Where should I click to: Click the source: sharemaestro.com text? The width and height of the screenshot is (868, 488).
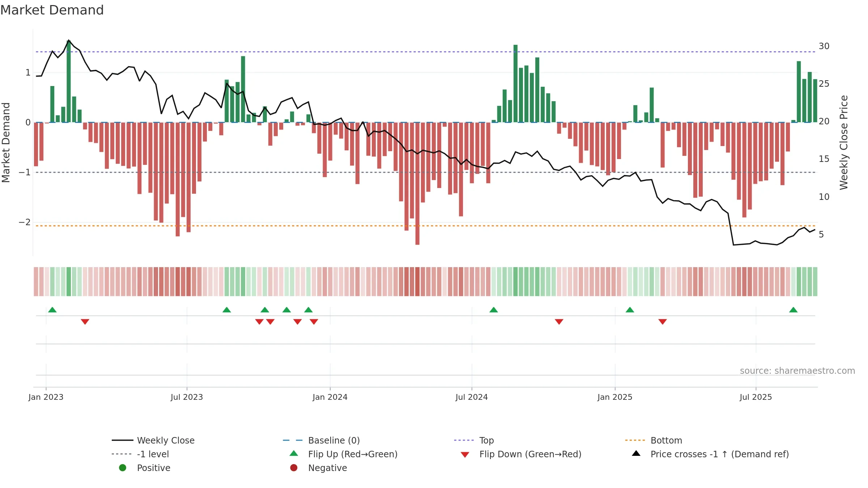pos(797,371)
